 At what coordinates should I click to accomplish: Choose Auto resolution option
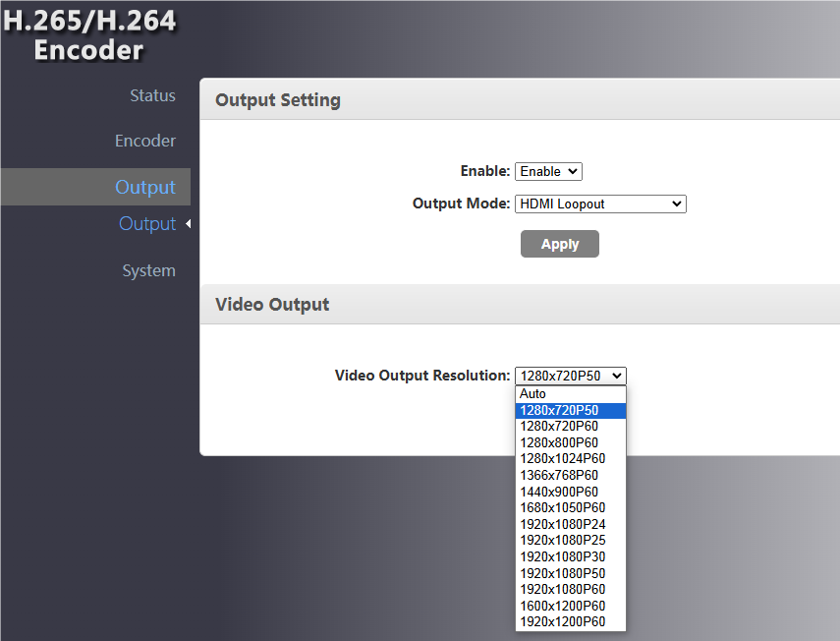(x=571, y=394)
